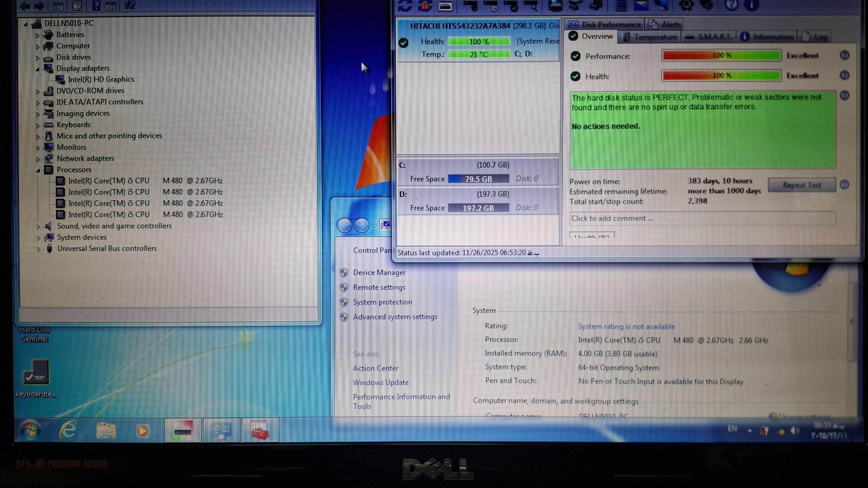Click the Hard Disk Sentinel refresh icon
868x488 pixels.
(x=405, y=5)
